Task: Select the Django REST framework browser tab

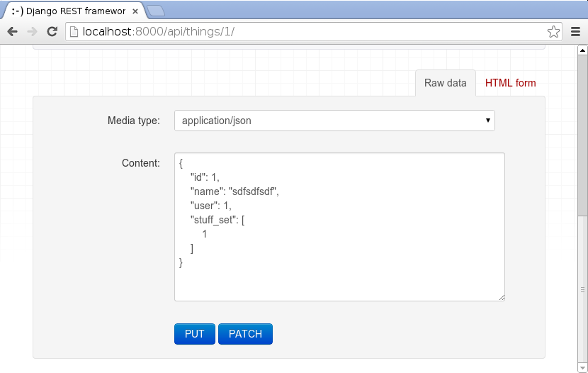Action: tap(71, 11)
